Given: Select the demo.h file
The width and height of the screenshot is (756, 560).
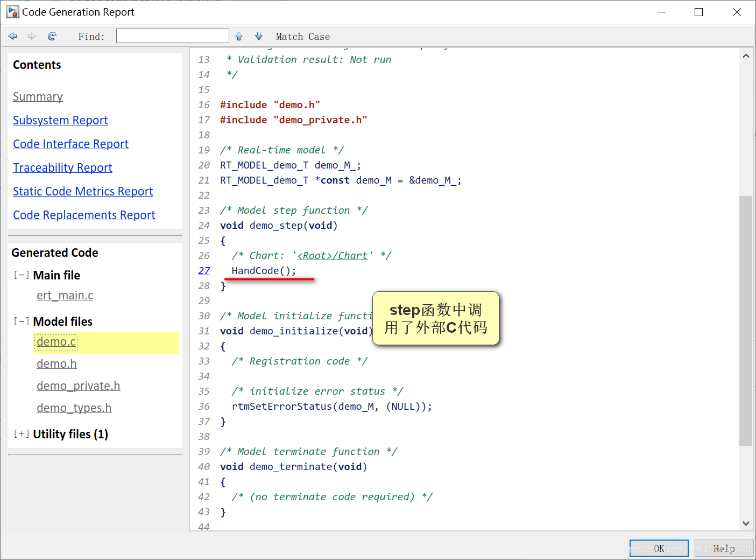Looking at the screenshot, I should coord(56,364).
